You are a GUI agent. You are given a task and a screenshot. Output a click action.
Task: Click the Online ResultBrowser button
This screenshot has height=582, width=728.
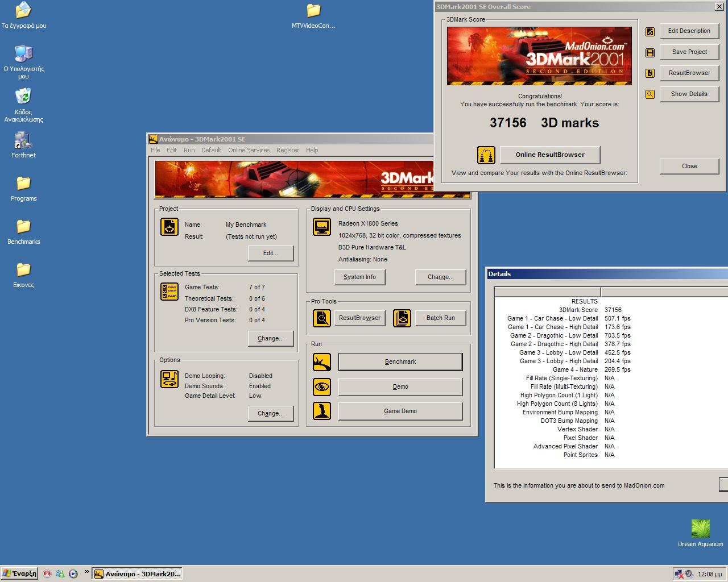tap(550, 155)
